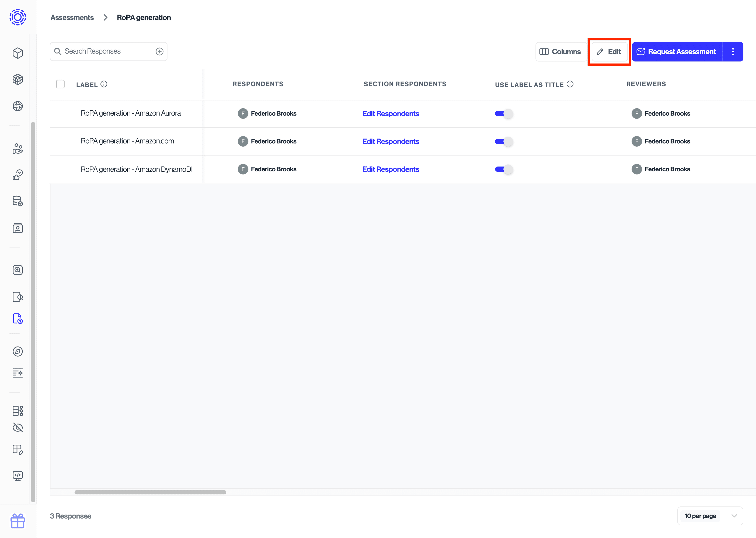Viewport: 756px width, 538px height.
Task: Open the compass icon in the sidebar
Action: [x=18, y=351]
